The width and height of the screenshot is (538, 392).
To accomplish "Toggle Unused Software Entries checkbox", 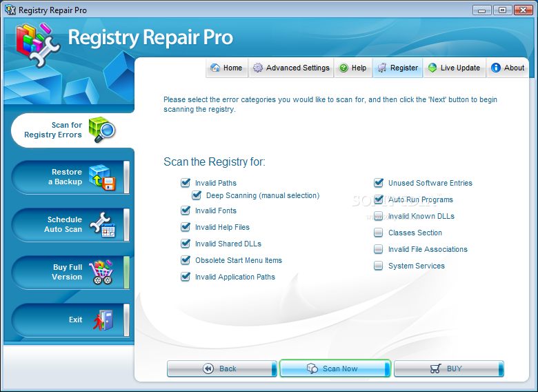I will click(x=379, y=183).
